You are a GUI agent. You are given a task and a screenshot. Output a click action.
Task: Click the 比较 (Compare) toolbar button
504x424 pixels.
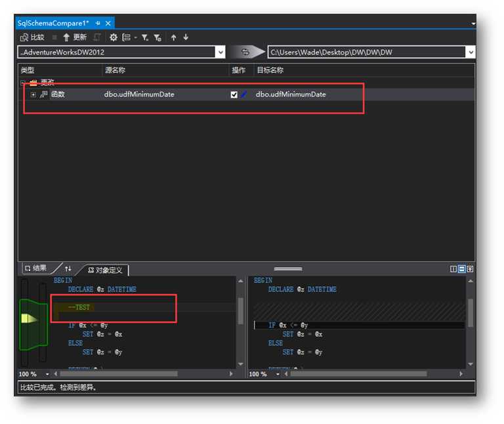point(31,37)
